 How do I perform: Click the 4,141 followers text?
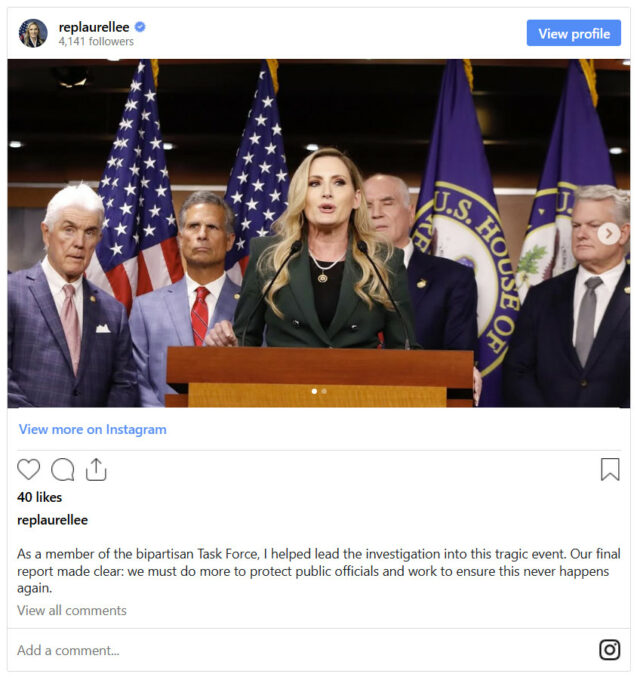(96, 42)
